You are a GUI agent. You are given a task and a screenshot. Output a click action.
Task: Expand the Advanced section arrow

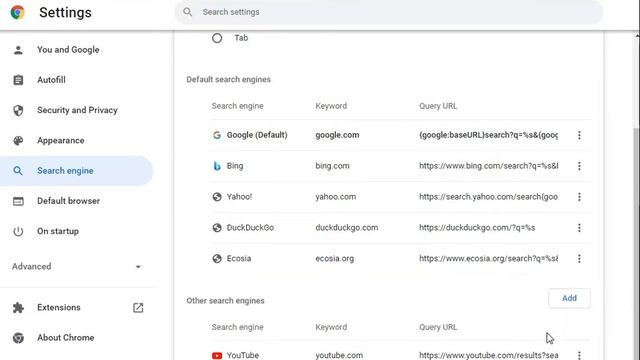pos(138,267)
